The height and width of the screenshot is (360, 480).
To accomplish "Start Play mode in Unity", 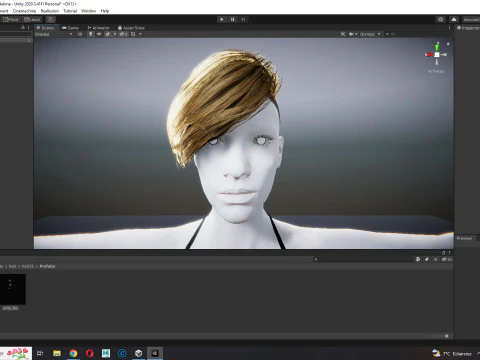I will pos(222,19).
